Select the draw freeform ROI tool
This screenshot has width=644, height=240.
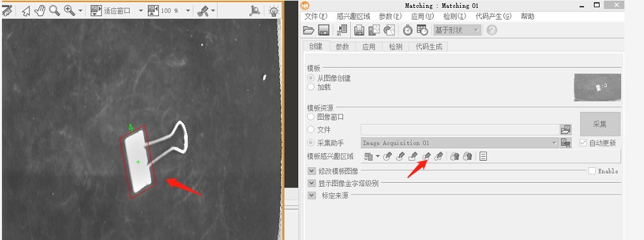click(439, 156)
